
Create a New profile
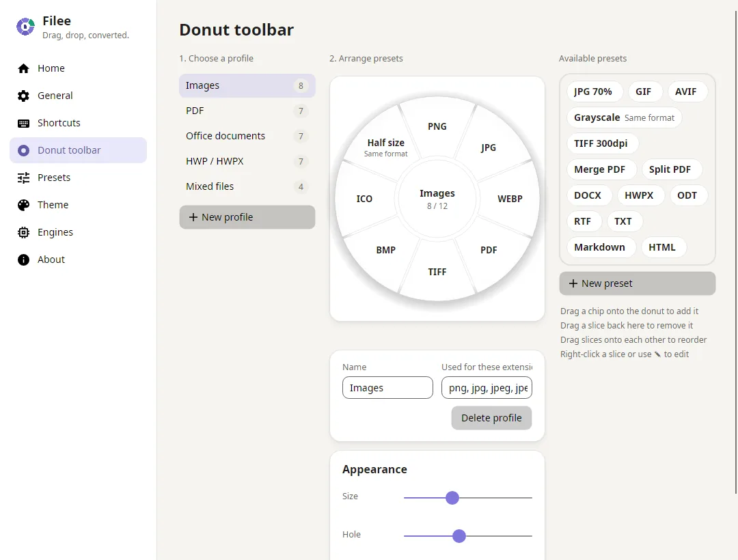pos(247,217)
